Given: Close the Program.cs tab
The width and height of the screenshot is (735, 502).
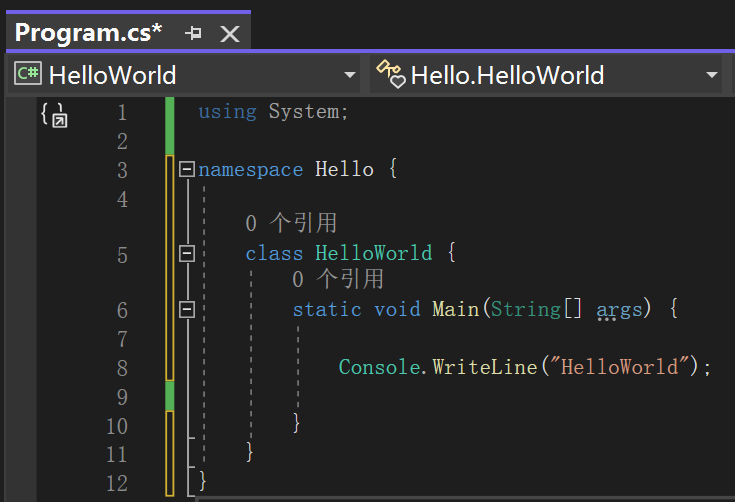Looking at the screenshot, I should tap(230, 33).
